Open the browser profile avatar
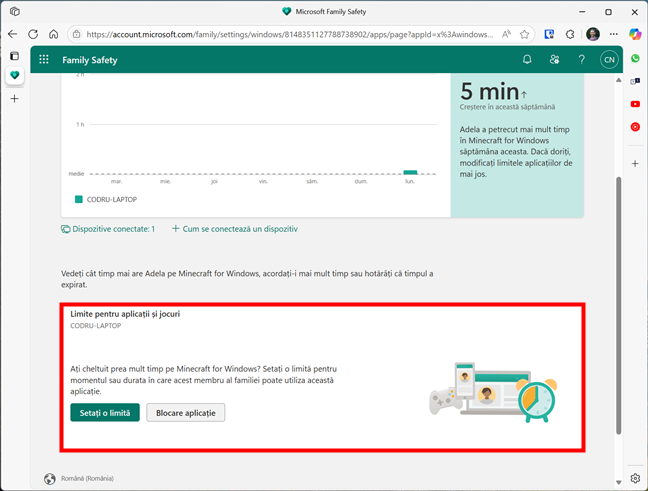The height and width of the screenshot is (491, 648). pyautogui.click(x=593, y=34)
